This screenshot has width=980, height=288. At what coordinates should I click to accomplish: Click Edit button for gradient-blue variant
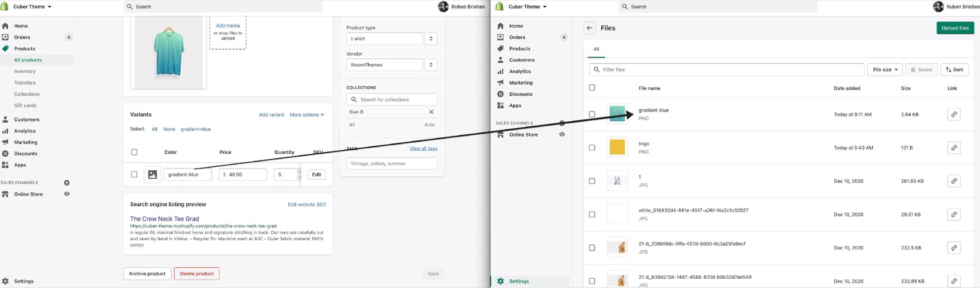click(x=317, y=175)
